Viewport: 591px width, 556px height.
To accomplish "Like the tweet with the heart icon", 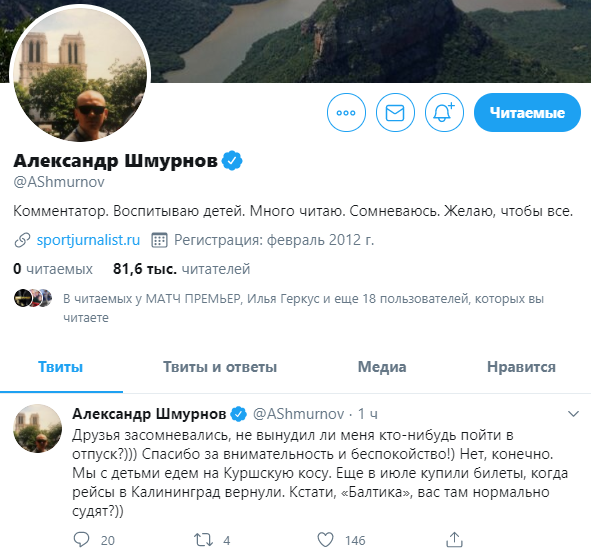I will pyautogui.click(x=325, y=540).
